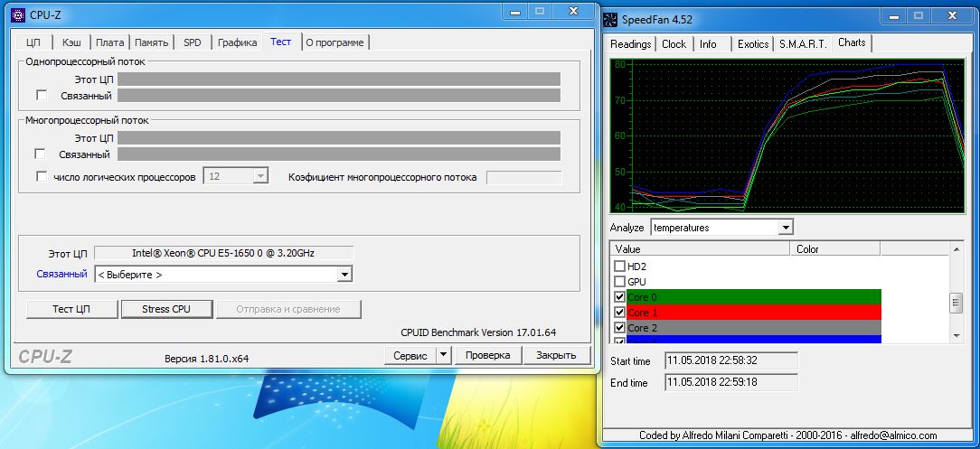Switch to the Память tab
980x449 pixels.
pyautogui.click(x=151, y=42)
